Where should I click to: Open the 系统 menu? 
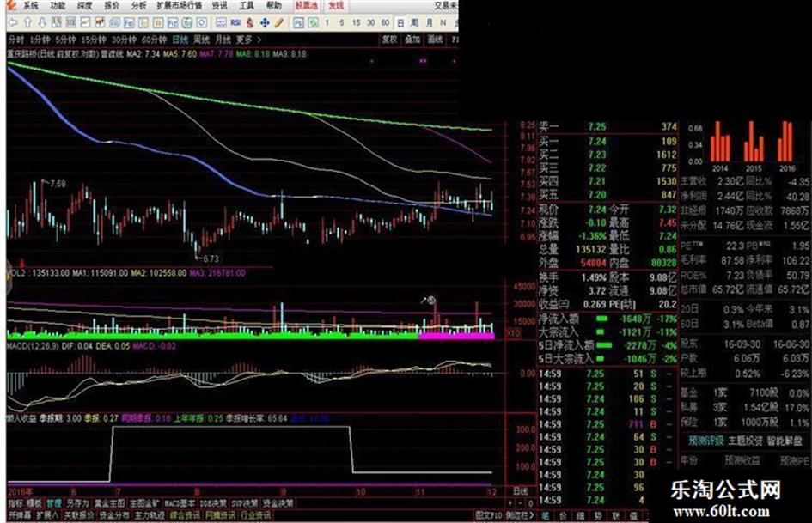point(31,6)
